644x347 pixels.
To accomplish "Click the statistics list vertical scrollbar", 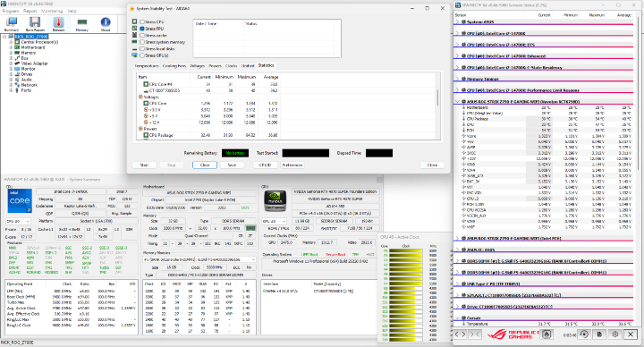I will tap(438, 106).
